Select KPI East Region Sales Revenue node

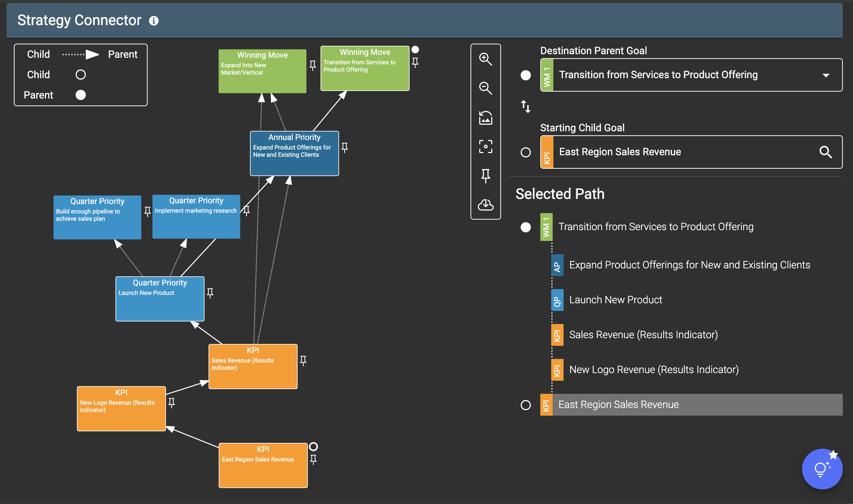[263, 465]
